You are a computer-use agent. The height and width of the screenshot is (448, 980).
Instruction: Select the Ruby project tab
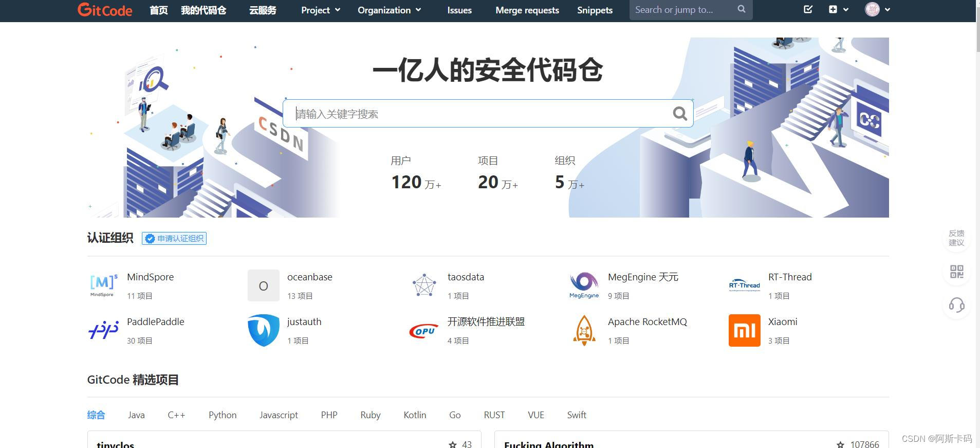[371, 415]
